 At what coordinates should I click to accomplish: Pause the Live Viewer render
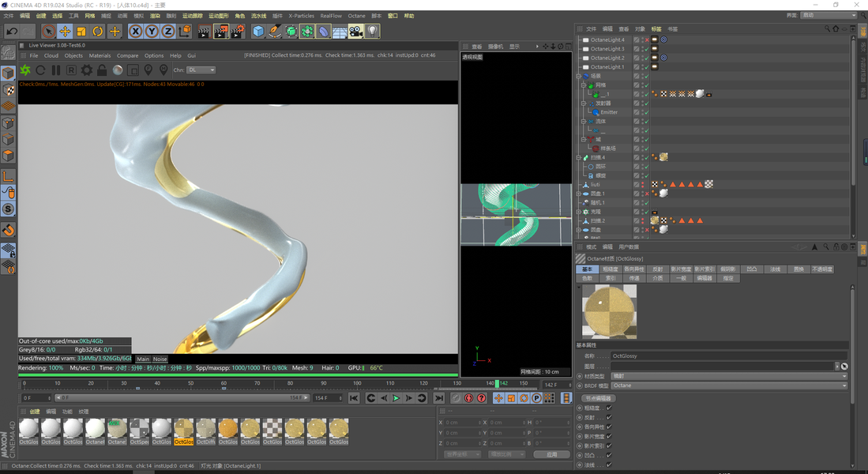pos(56,70)
